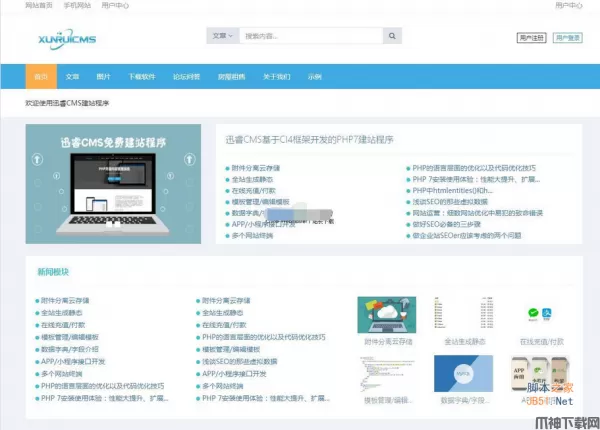Open APP/小程序接口开发 in news middle column
The width and height of the screenshot is (600, 430).
(234, 374)
